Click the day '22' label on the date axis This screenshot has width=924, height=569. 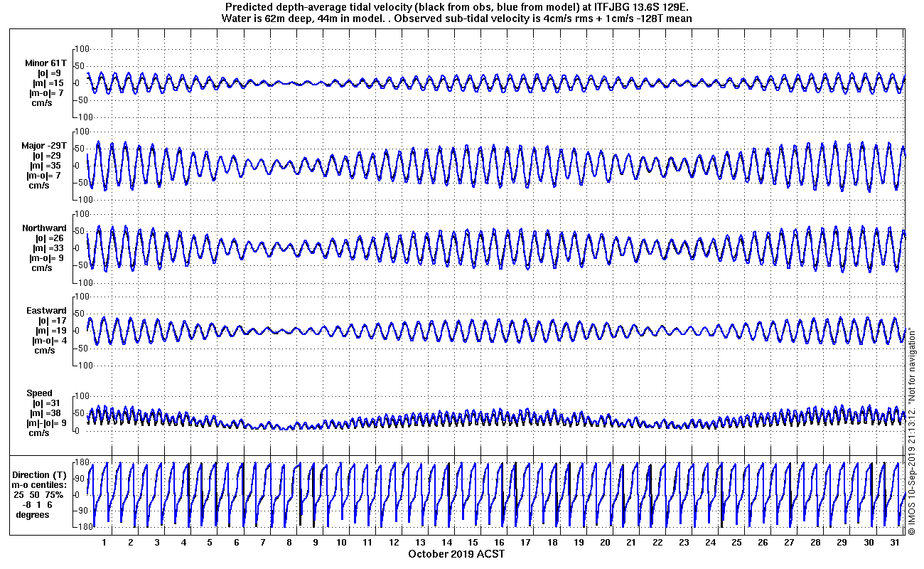point(657,542)
